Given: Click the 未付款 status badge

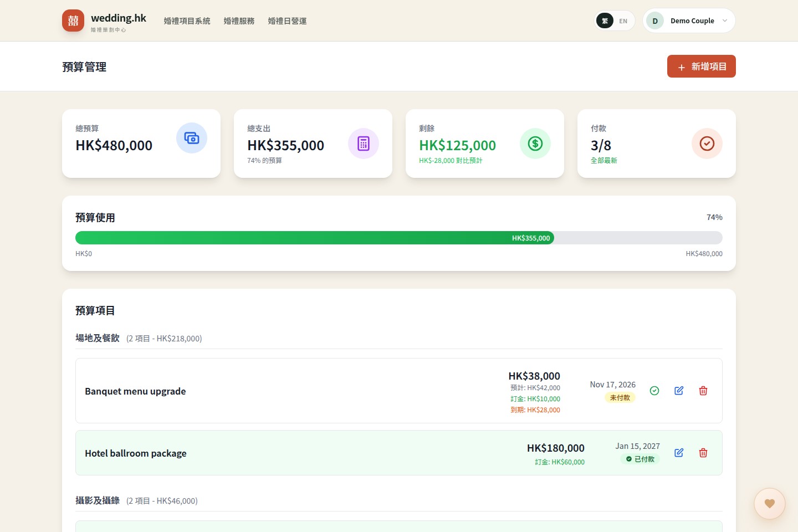Looking at the screenshot, I should click(620, 398).
